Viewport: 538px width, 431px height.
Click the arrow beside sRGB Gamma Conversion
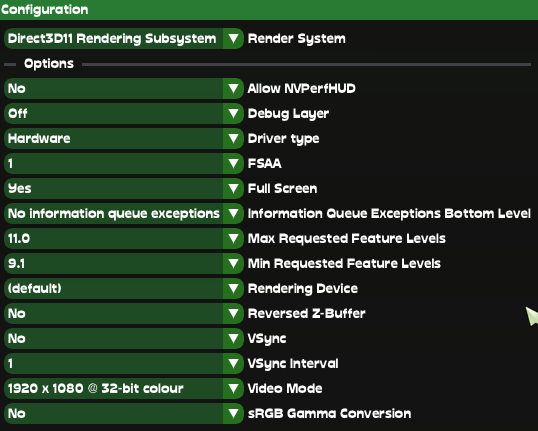(x=233, y=413)
